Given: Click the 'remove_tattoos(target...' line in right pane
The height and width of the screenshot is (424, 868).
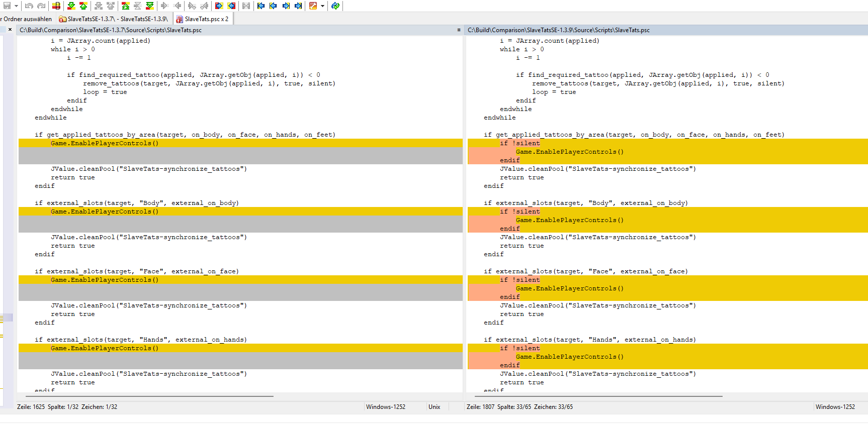Looking at the screenshot, I should 658,83.
